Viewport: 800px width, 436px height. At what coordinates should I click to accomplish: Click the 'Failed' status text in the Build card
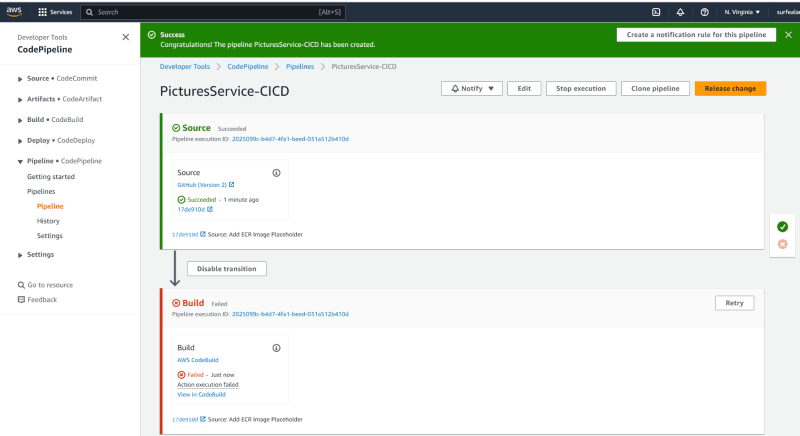pyautogui.click(x=195, y=375)
